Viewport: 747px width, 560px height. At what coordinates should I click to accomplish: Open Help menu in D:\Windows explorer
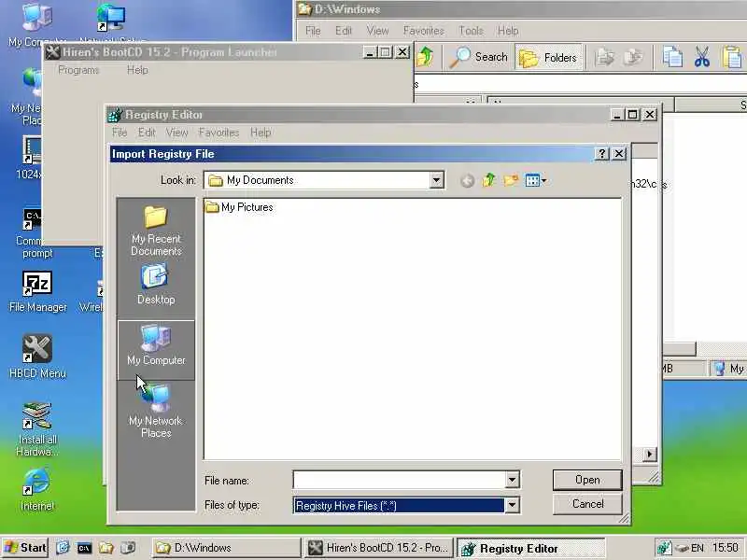[x=508, y=31]
